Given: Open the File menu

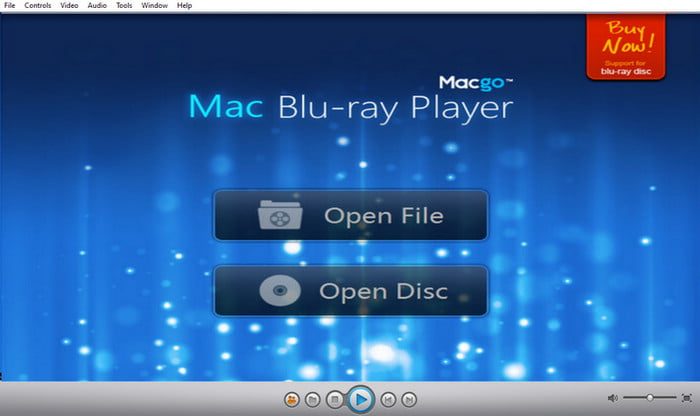Looking at the screenshot, I should click(x=9, y=5).
